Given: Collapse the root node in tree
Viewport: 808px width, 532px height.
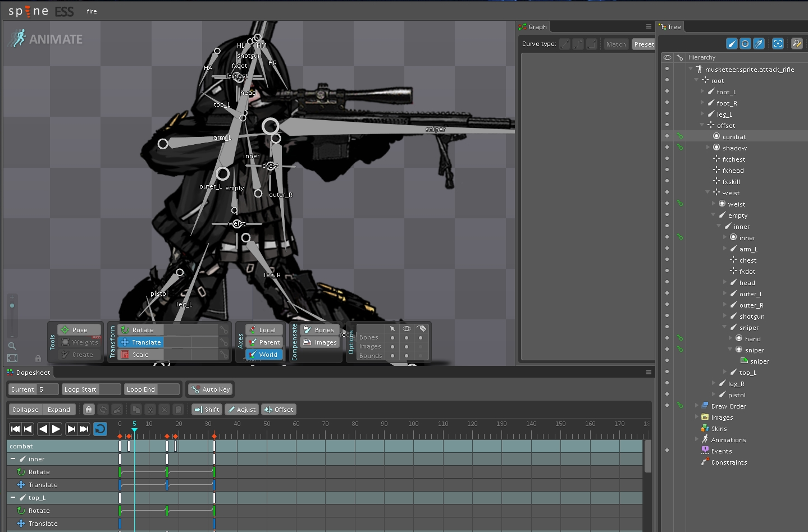Looking at the screenshot, I should (x=696, y=80).
